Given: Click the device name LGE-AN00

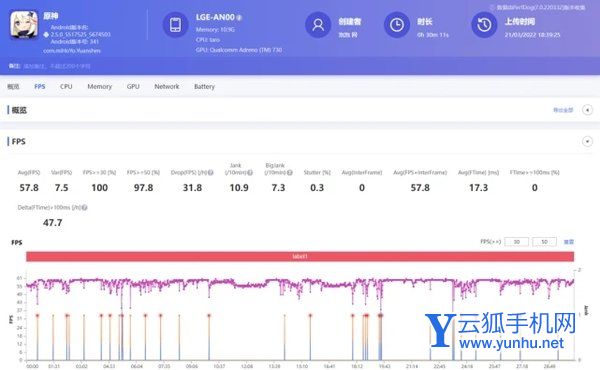Looking at the screenshot, I should coord(215,17).
